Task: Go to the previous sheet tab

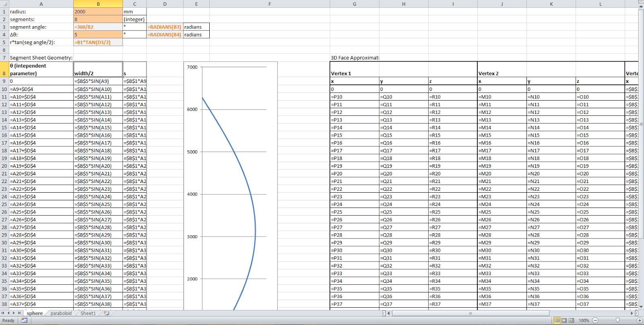Action: [x=8, y=313]
